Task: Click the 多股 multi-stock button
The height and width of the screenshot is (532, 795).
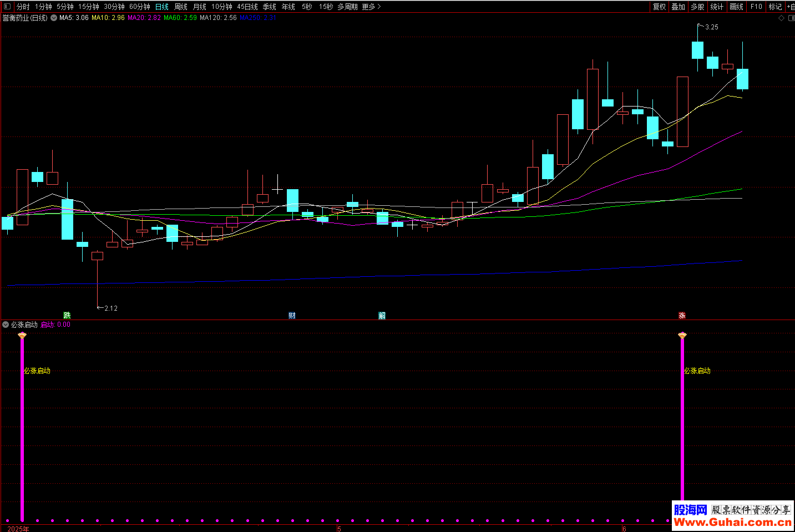Action: click(697, 7)
